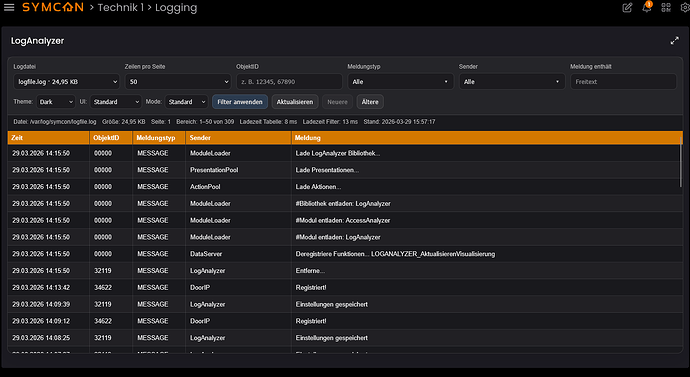Select '#Bibliothek entladen: LogAnalyzer' message

[343, 204]
